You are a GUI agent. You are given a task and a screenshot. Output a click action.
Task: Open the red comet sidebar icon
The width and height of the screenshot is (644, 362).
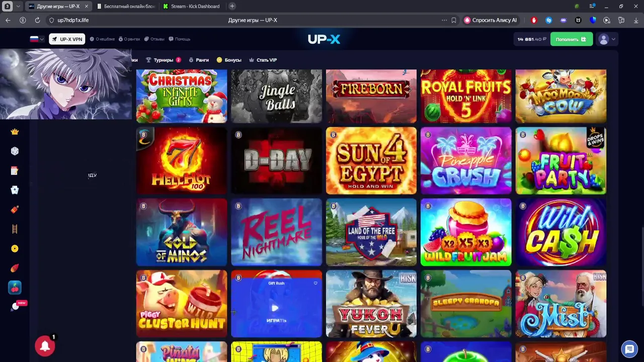pos(15,268)
